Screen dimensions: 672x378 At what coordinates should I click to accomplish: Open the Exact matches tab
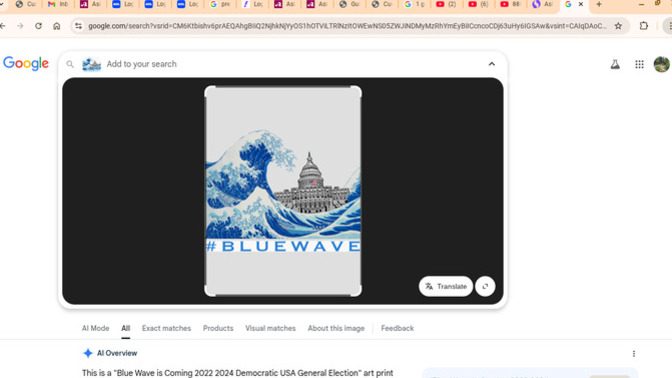coord(166,328)
